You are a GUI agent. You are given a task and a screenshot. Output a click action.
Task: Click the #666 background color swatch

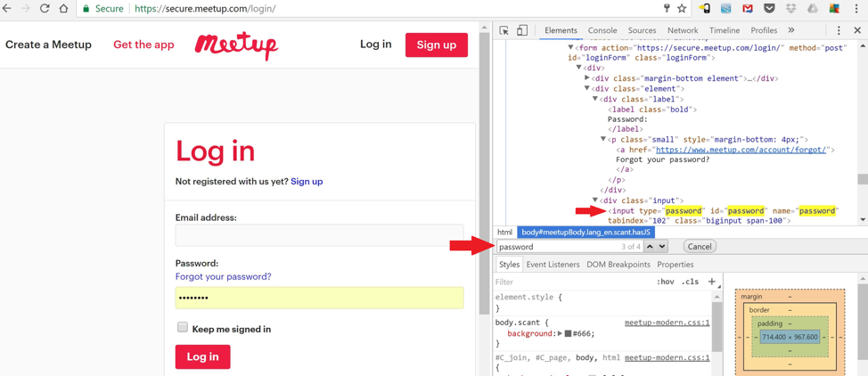pos(568,333)
